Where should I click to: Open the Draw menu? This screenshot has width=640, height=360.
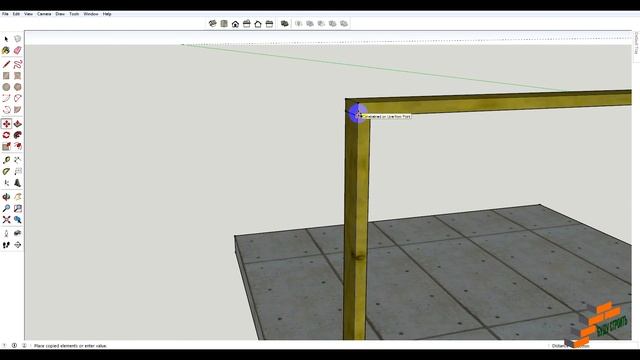(60, 14)
